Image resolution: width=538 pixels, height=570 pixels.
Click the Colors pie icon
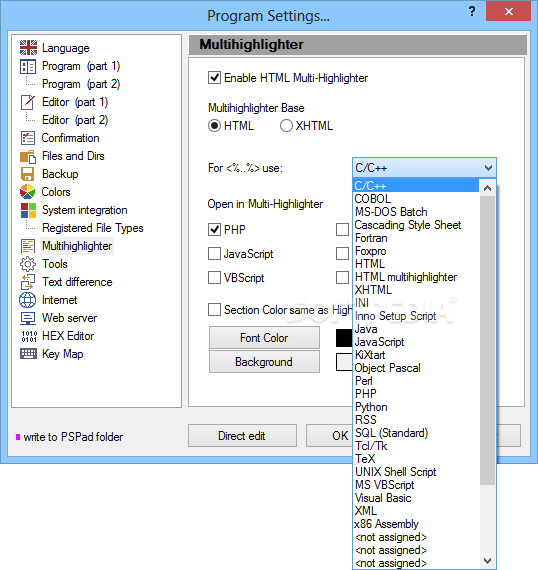coord(28,192)
